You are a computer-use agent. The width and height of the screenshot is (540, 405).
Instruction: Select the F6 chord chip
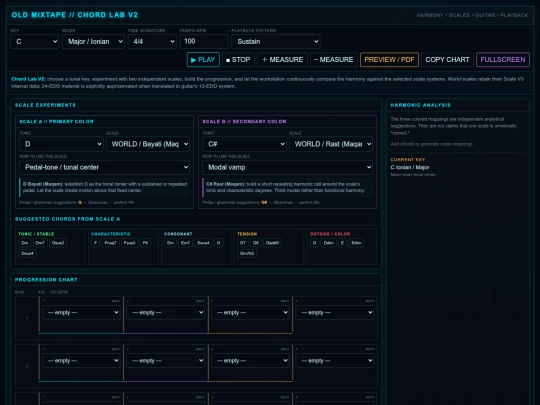coord(145,243)
